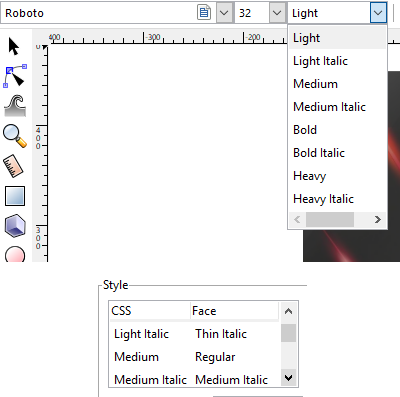Select the Regular face cell

215,357
